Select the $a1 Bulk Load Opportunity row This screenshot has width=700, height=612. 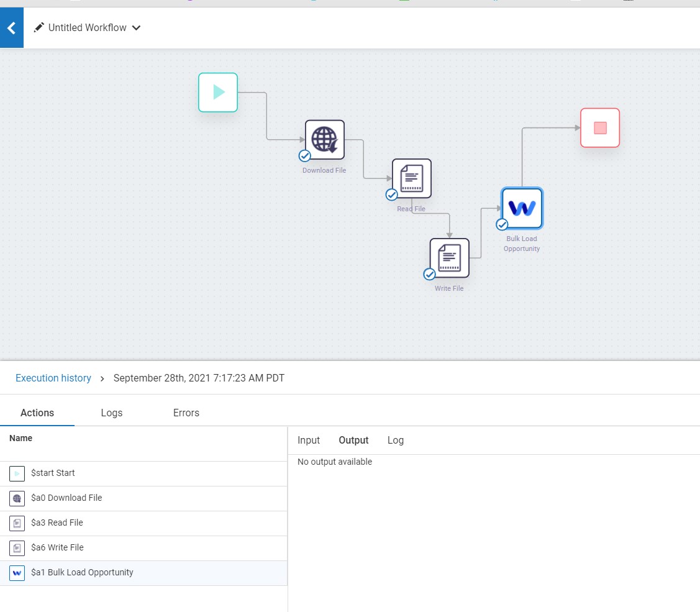point(143,573)
